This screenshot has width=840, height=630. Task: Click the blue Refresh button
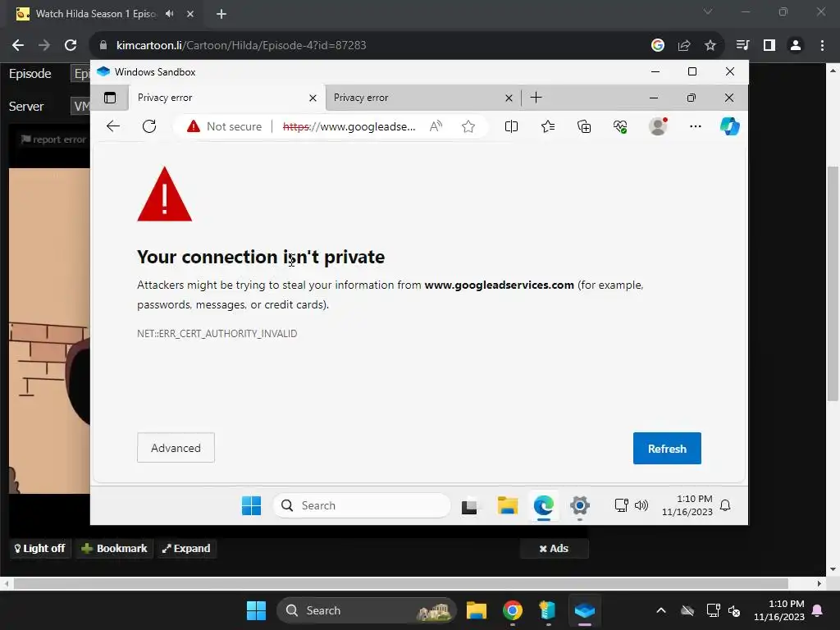[x=667, y=449]
